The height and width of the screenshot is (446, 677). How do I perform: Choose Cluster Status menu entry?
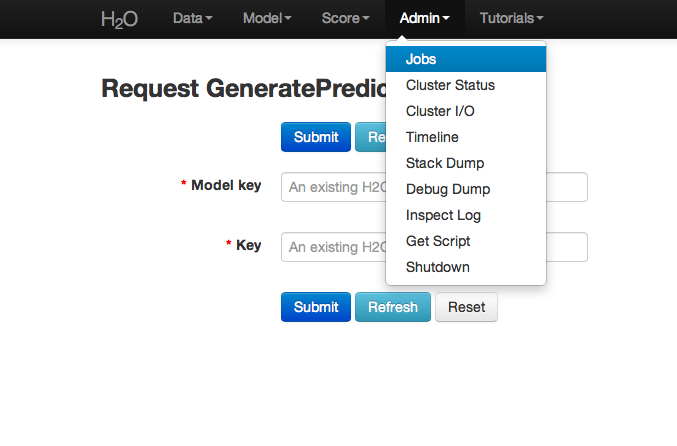pos(450,85)
